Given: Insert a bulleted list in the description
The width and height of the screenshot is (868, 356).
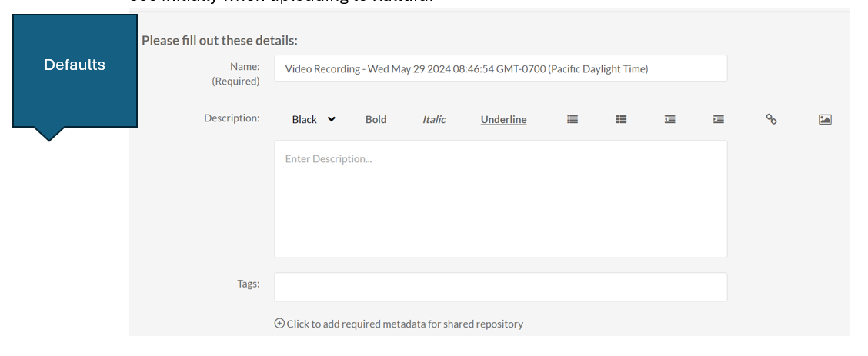Looking at the screenshot, I should (x=621, y=119).
